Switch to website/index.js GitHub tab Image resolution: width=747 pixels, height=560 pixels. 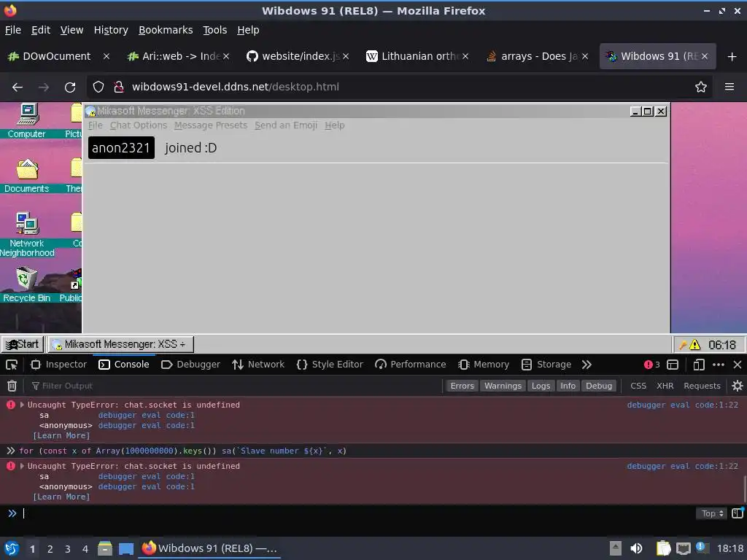[298, 57]
